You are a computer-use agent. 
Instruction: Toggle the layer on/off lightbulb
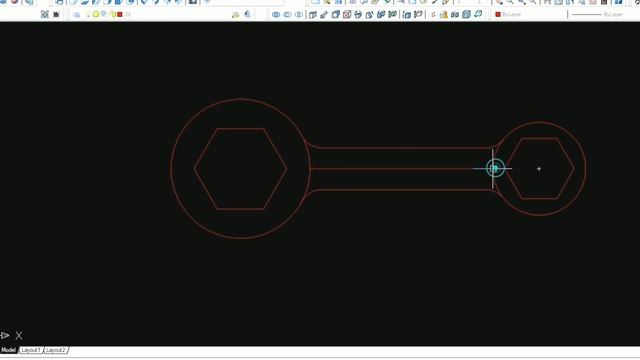click(x=88, y=14)
